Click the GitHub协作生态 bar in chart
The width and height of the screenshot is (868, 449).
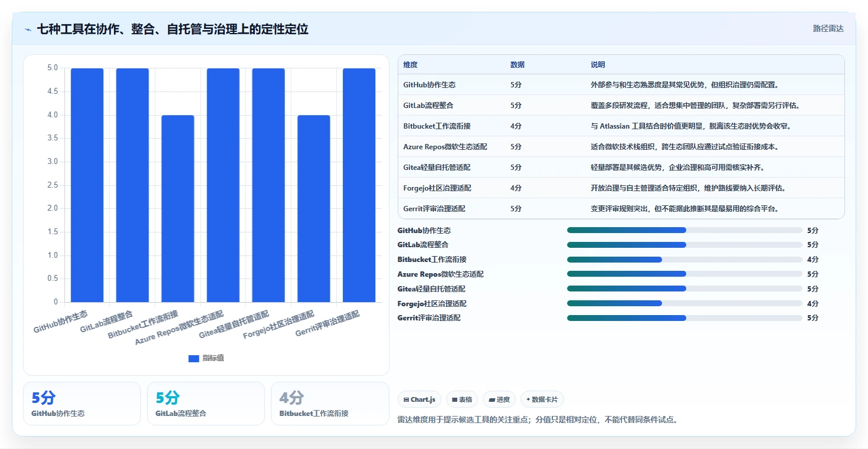87,185
